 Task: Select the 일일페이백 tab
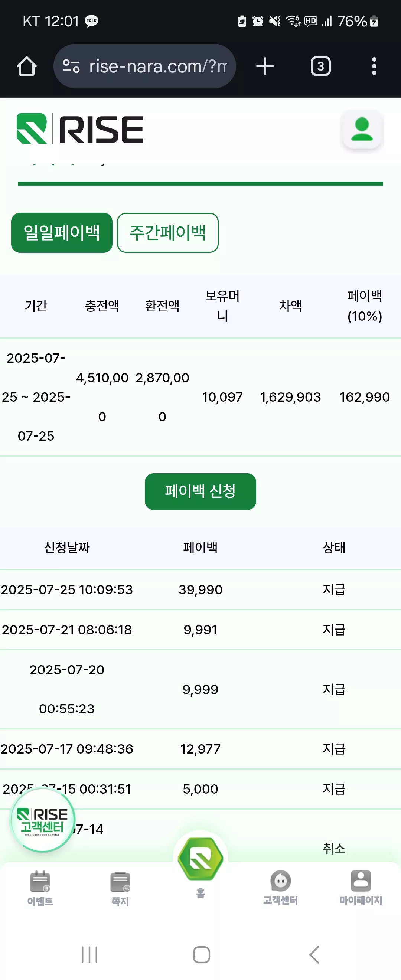(62, 232)
